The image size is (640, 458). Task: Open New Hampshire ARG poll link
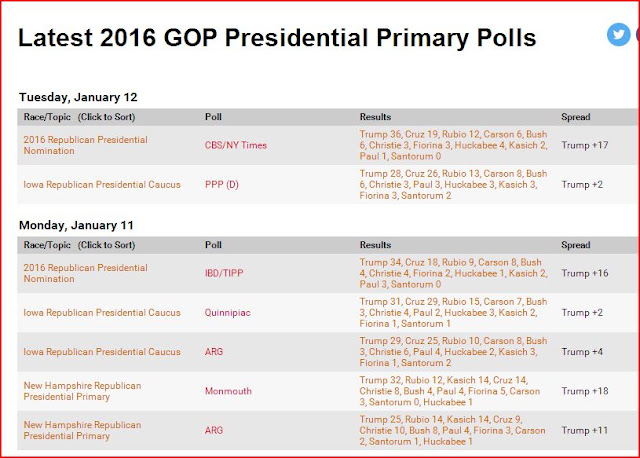click(x=214, y=430)
